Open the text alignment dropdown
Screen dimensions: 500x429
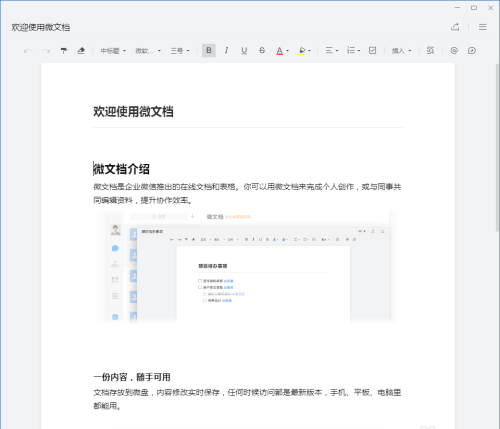pyautogui.click(x=332, y=50)
